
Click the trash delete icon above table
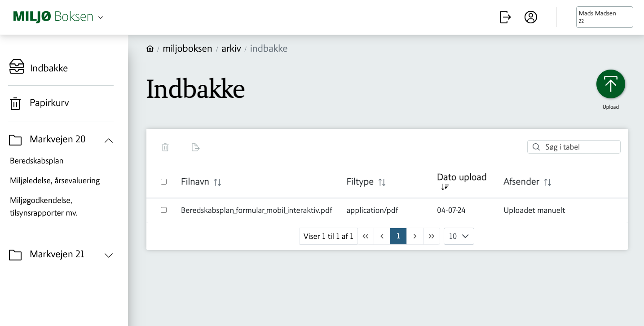tap(165, 147)
